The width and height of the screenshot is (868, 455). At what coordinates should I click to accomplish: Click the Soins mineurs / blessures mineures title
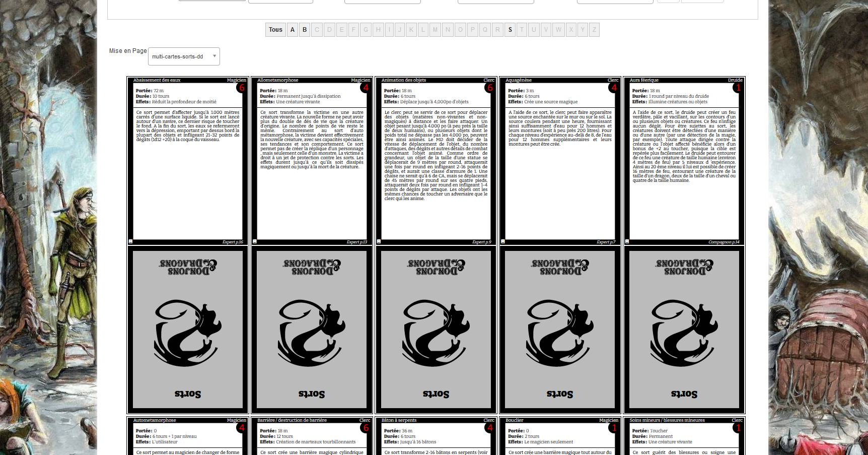click(x=667, y=420)
